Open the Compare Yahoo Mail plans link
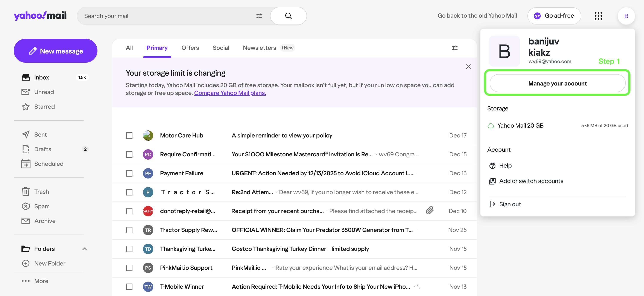The image size is (644, 296). (230, 93)
